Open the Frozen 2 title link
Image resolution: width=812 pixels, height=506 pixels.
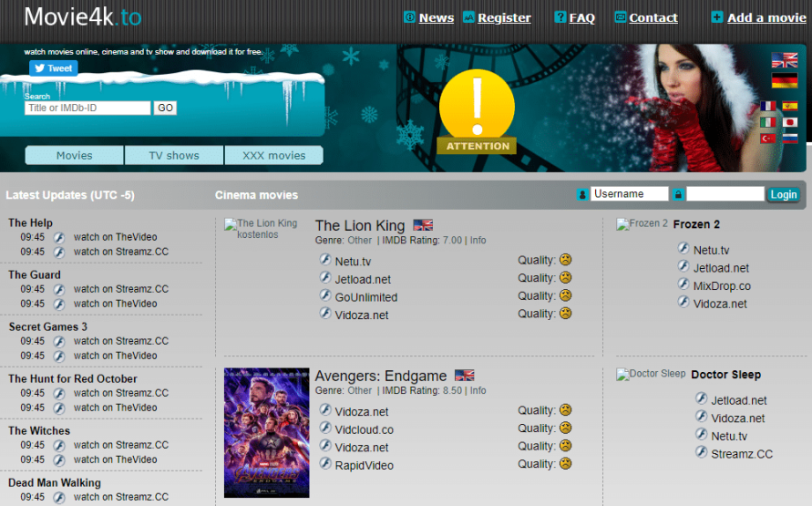[696, 224]
